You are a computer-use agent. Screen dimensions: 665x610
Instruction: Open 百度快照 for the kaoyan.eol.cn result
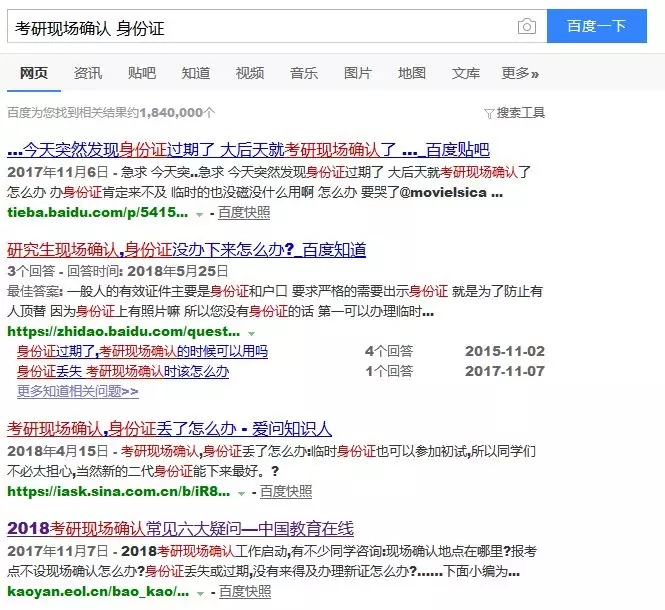pyautogui.click(x=245, y=592)
